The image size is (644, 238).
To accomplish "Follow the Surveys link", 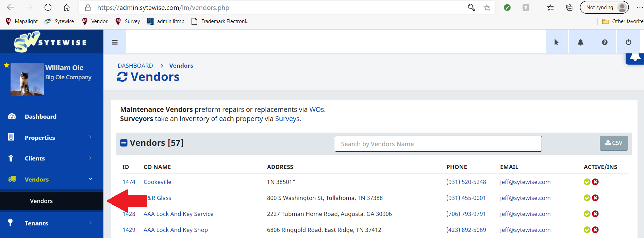I will pyautogui.click(x=287, y=119).
